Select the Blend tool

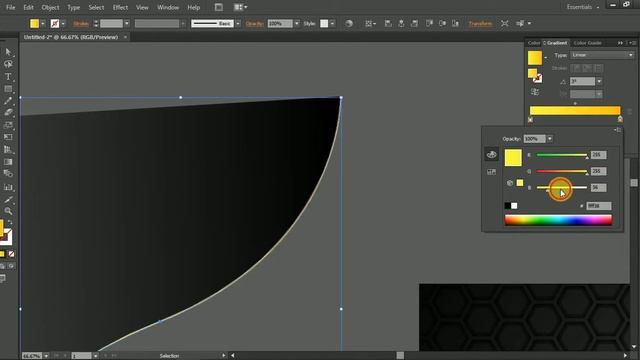click(8, 174)
